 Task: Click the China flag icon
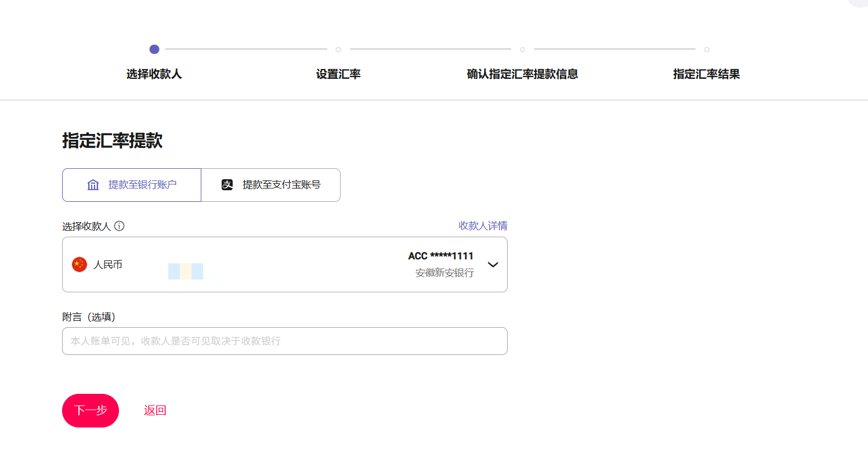click(79, 264)
